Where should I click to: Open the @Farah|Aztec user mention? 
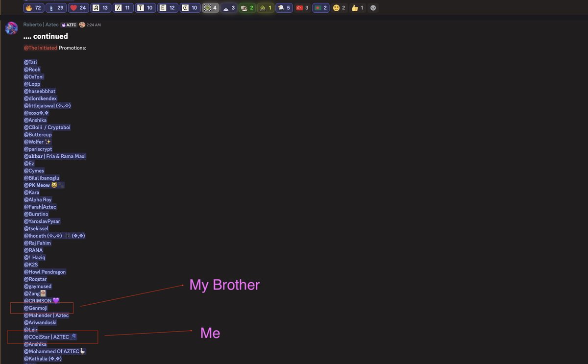tap(40, 207)
